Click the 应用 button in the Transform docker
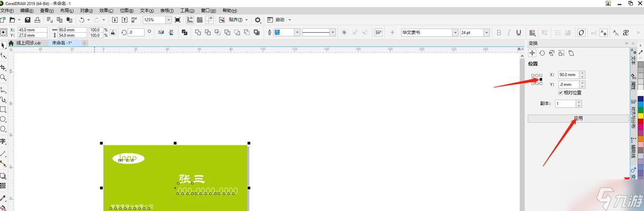 tap(578, 118)
